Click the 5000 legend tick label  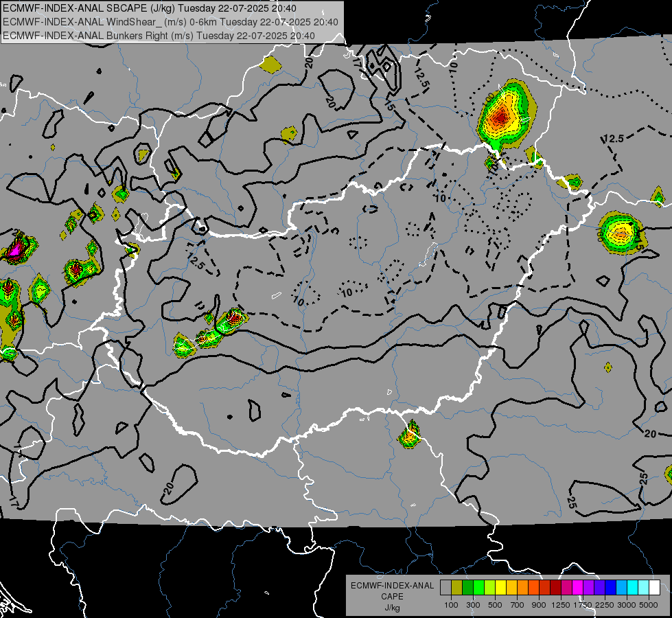click(x=649, y=605)
